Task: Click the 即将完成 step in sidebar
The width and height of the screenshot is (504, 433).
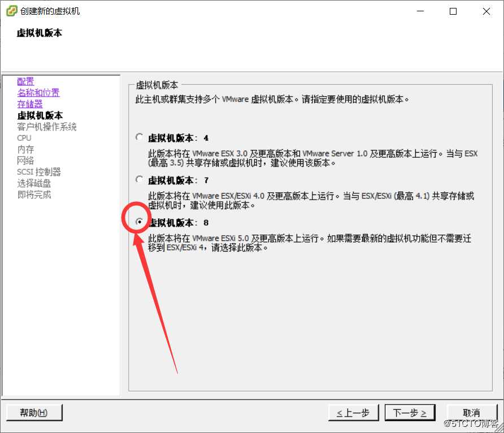Action: coord(34,194)
